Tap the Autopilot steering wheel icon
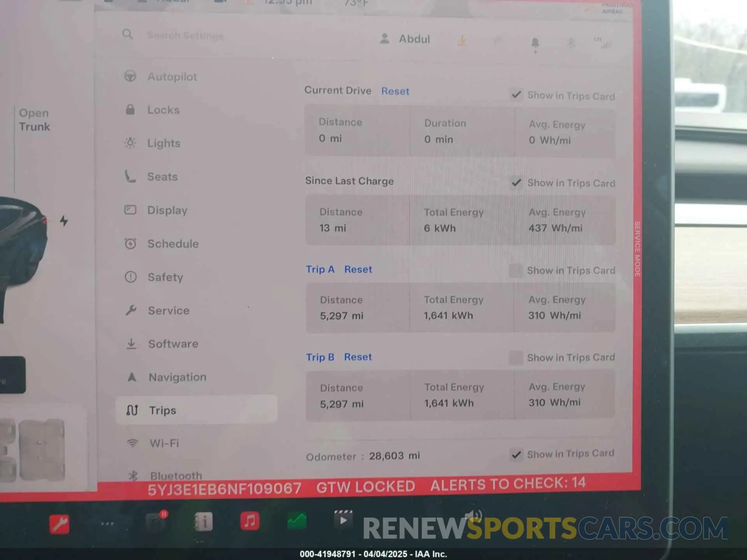747x560 pixels. [130, 76]
